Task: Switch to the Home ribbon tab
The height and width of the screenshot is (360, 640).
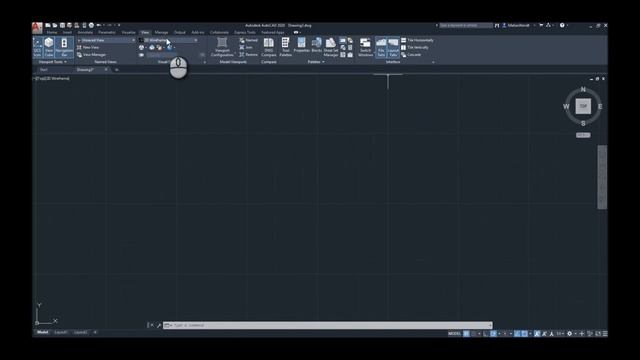Action: pos(52,32)
